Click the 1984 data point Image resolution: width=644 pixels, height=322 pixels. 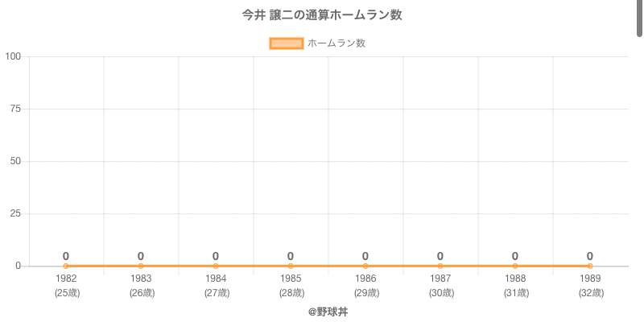(x=216, y=266)
